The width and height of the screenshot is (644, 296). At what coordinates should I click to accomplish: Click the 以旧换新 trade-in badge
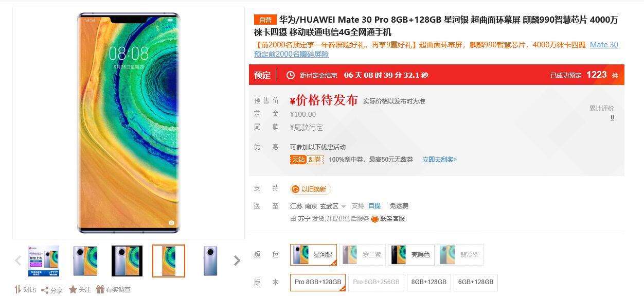tap(311, 189)
